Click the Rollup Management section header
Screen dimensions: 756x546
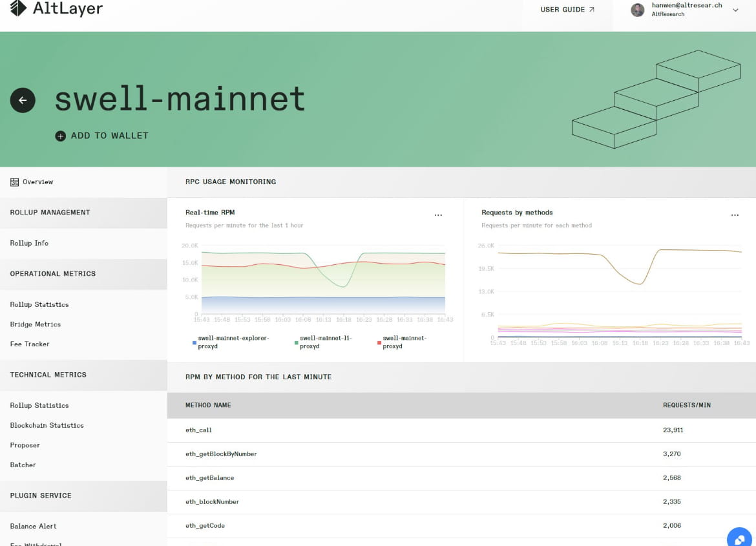pos(83,213)
